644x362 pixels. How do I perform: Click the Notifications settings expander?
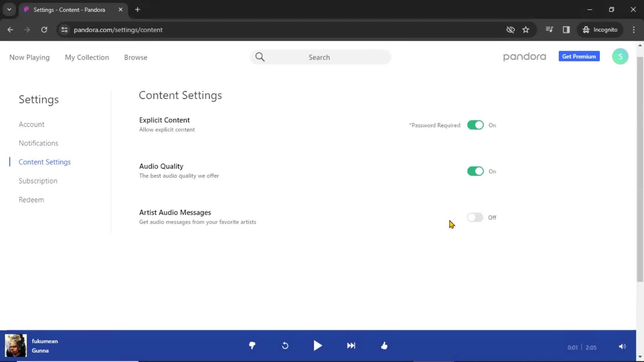(x=39, y=143)
